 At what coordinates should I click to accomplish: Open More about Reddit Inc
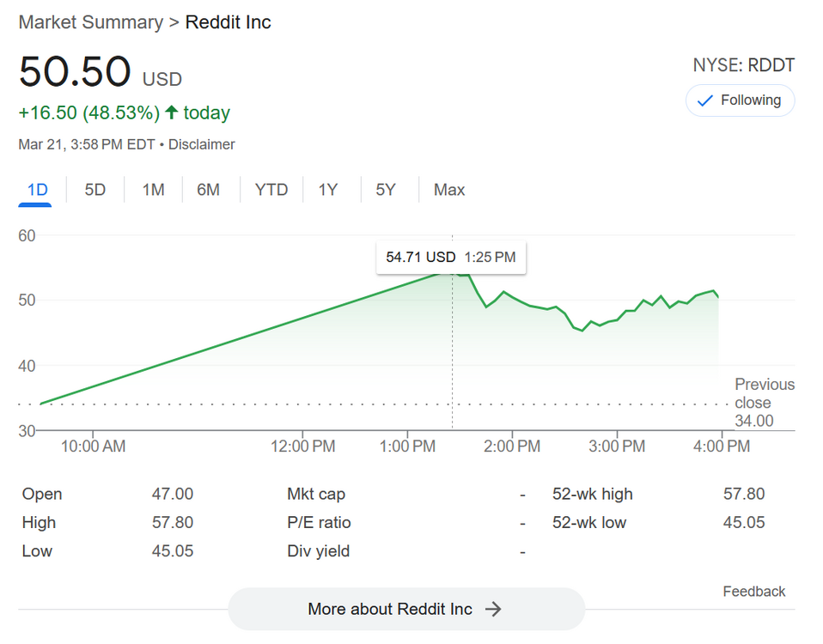pos(405,609)
